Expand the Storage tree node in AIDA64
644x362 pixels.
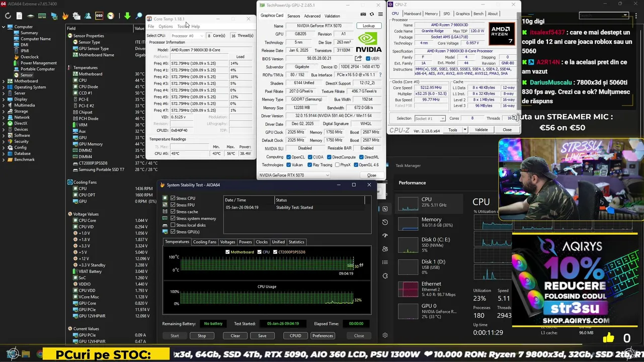click(4, 111)
